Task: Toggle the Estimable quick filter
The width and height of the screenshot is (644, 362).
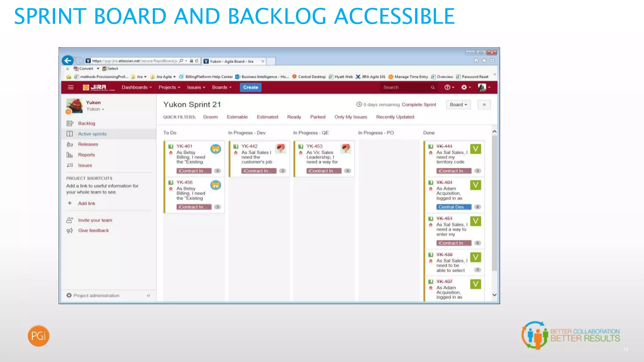Action: [x=237, y=117]
